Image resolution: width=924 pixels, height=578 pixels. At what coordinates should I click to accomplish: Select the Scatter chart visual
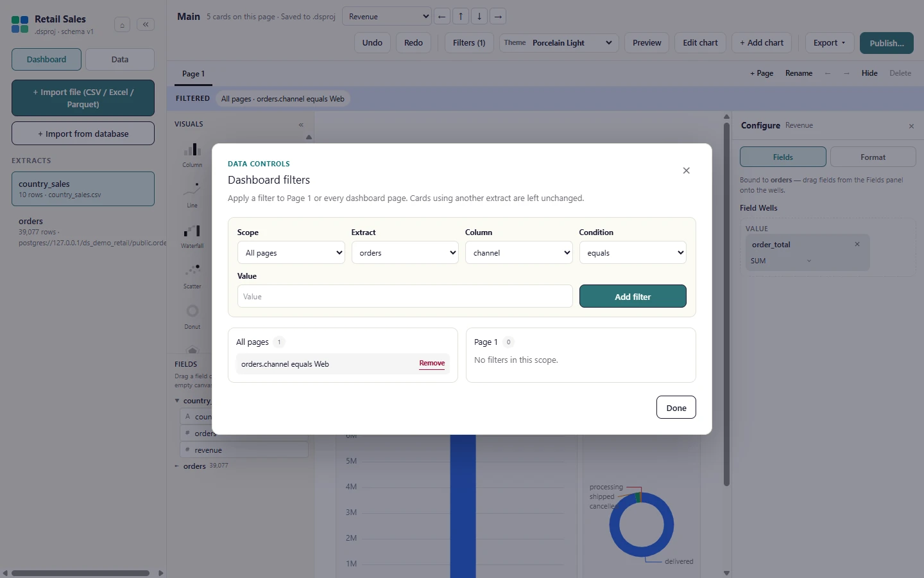coord(193,276)
